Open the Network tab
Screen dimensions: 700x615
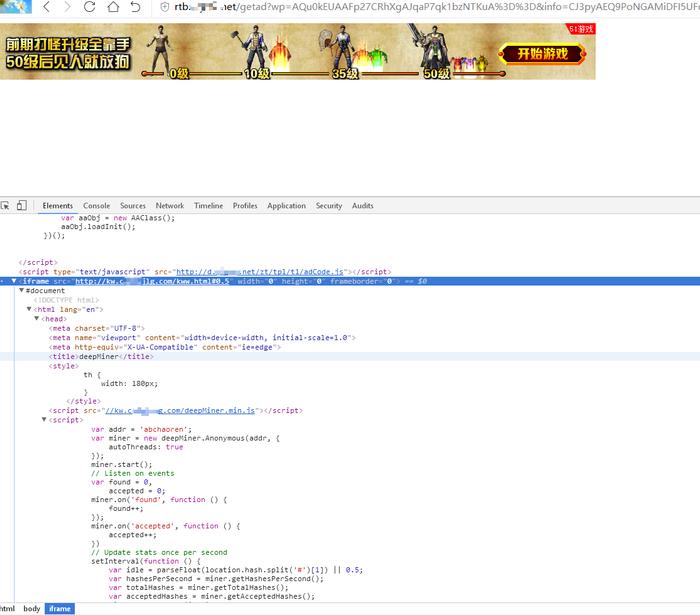pyautogui.click(x=170, y=206)
